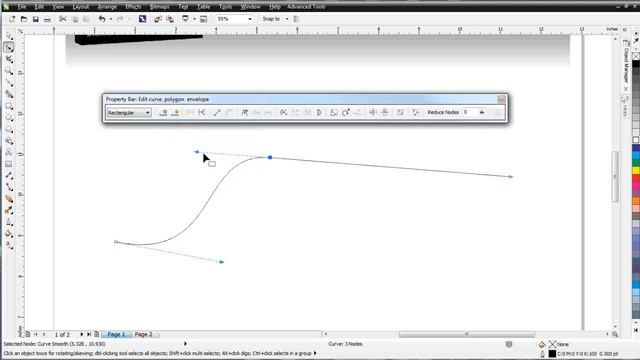Click the horizontal scrollbar thumb

pyautogui.click(x=467, y=334)
